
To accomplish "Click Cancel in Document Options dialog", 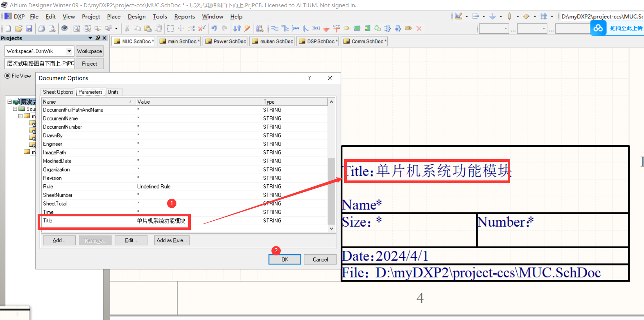I will coord(320,259).
